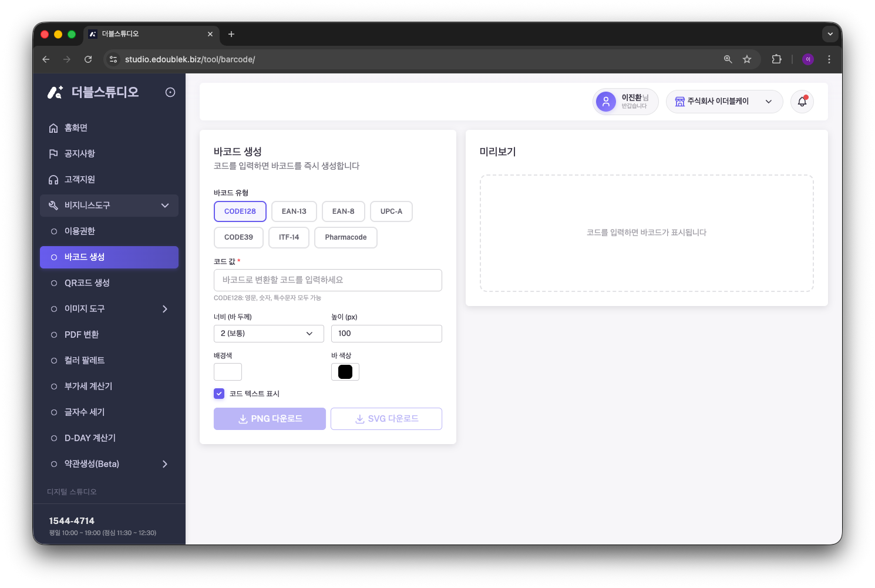The image size is (875, 588).
Task: Select the Pharmacode barcode type
Action: [x=346, y=237]
